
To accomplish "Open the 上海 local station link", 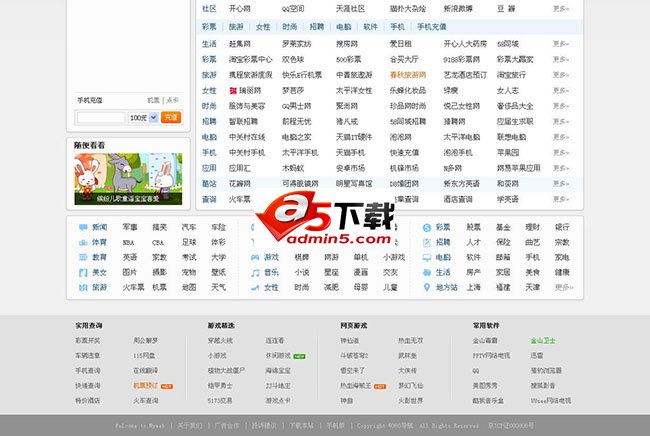I will pos(473,287).
